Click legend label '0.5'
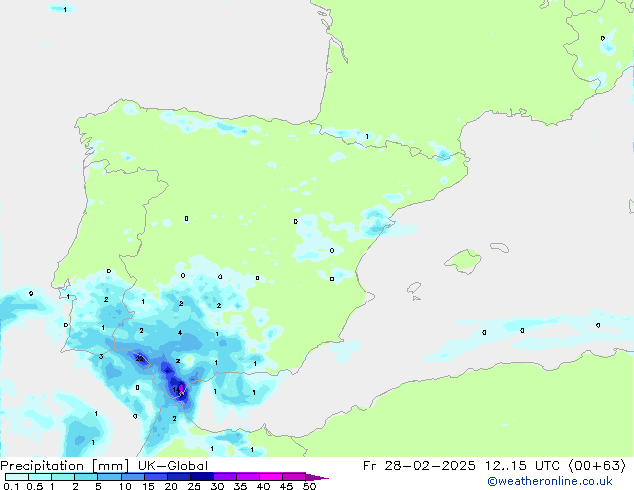The width and height of the screenshot is (634, 490). tap(34, 486)
